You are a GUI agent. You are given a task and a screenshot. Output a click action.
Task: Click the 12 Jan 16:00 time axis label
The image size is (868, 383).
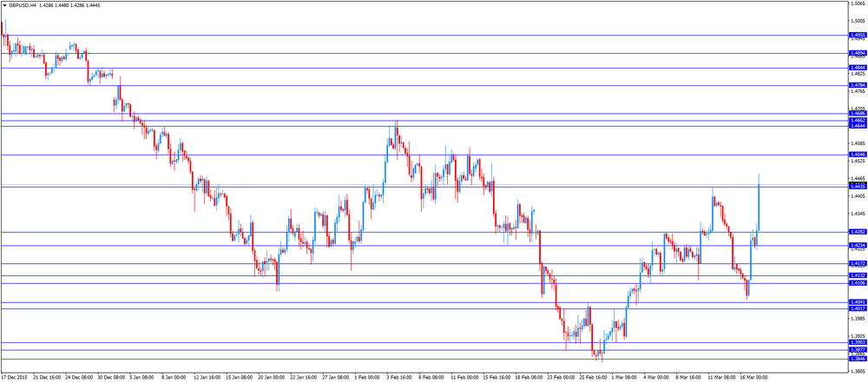click(206, 377)
